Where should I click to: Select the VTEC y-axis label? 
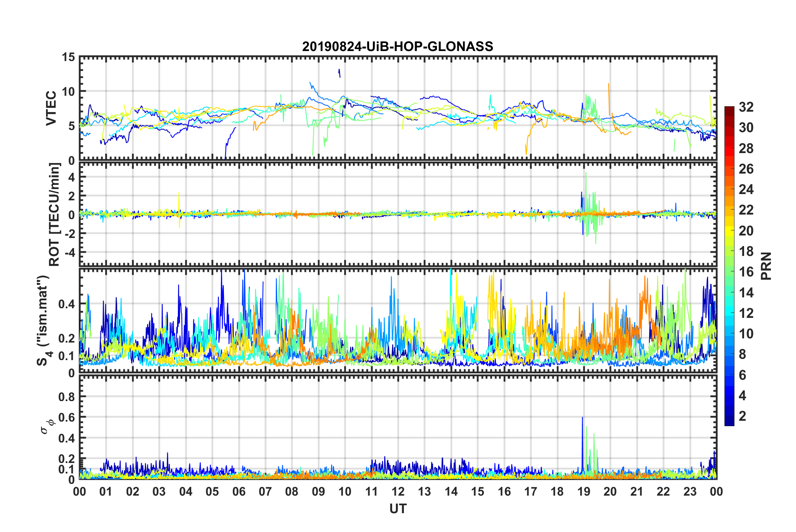click(51, 108)
